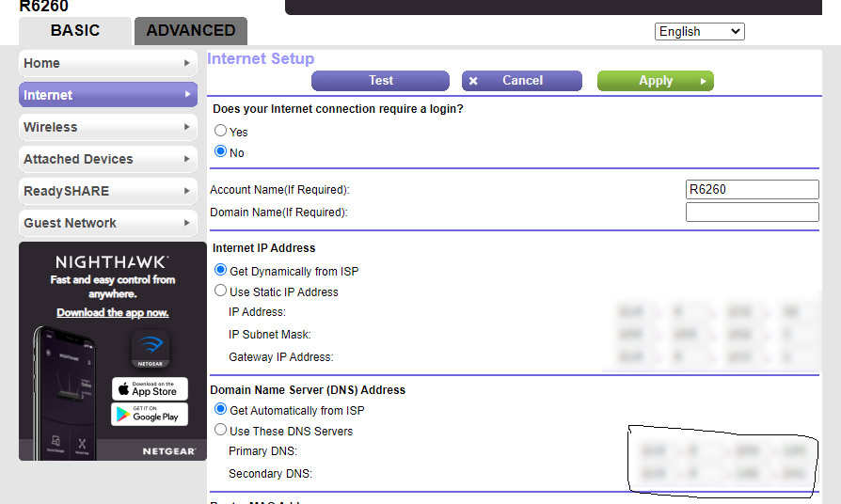Click the Guest Network arrow icon
Image resolution: width=841 pixels, height=504 pixels.
click(186, 223)
